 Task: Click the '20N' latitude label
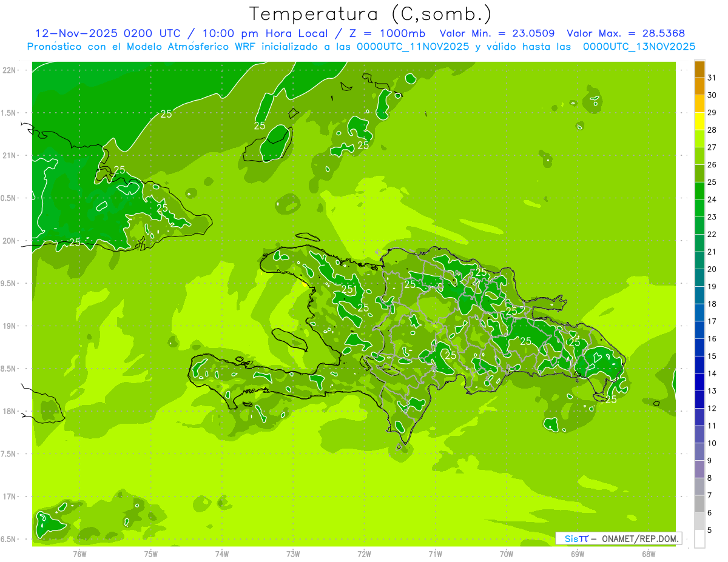click(x=9, y=241)
